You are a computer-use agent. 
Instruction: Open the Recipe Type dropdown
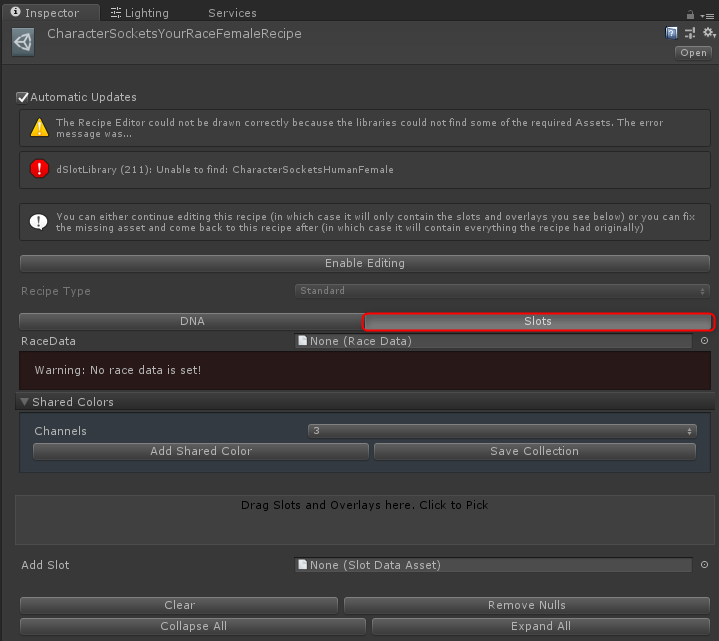[502, 291]
